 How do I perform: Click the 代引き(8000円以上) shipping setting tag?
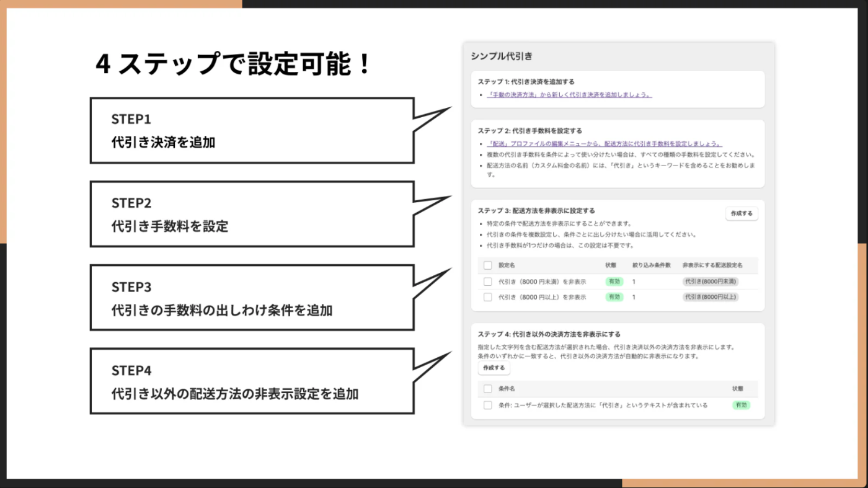[711, 297]
